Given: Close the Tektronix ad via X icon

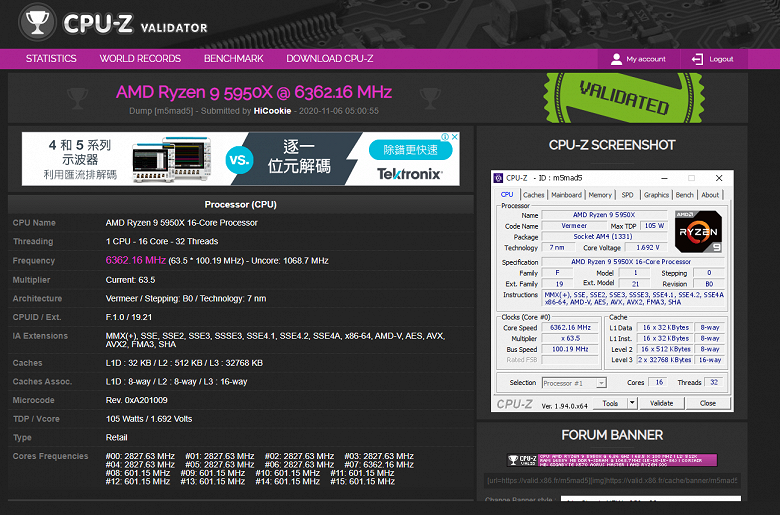Looking at the screenshot, I should tap(455, 137).
